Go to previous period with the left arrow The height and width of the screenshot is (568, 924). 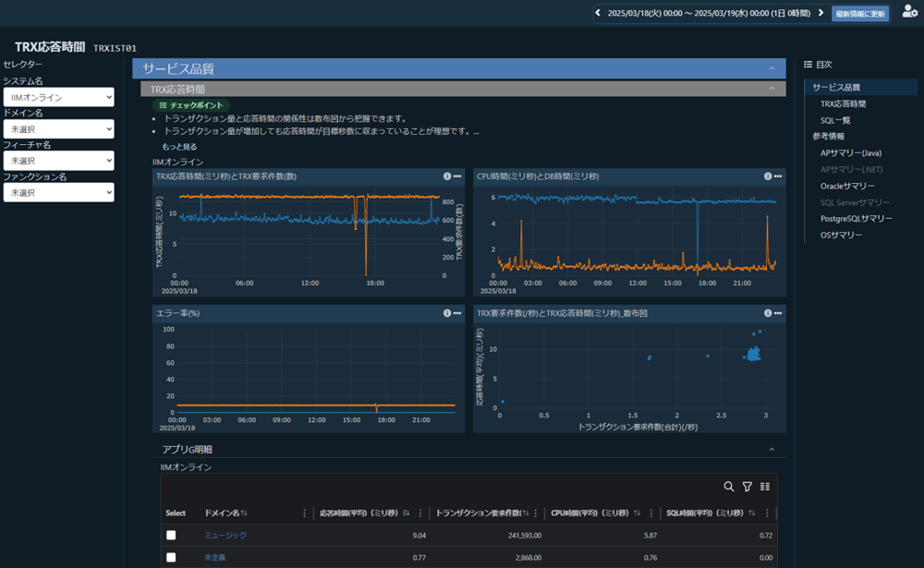[x=599, y=14]
